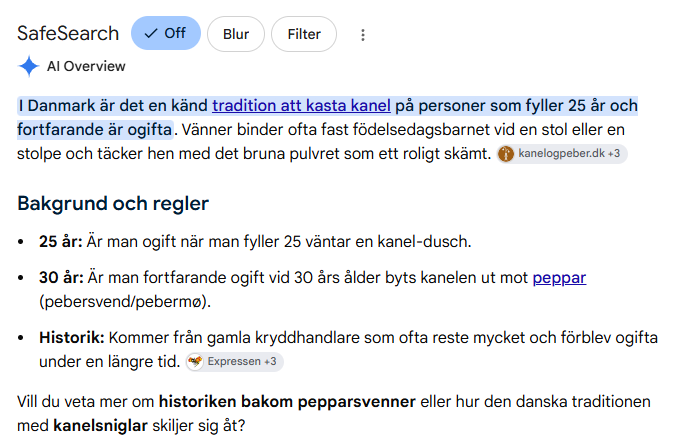Click the 'historiken bakom pepparsvenner' suggestion
Viewport: 675px width, 446px height.
[x=287, y=402]
